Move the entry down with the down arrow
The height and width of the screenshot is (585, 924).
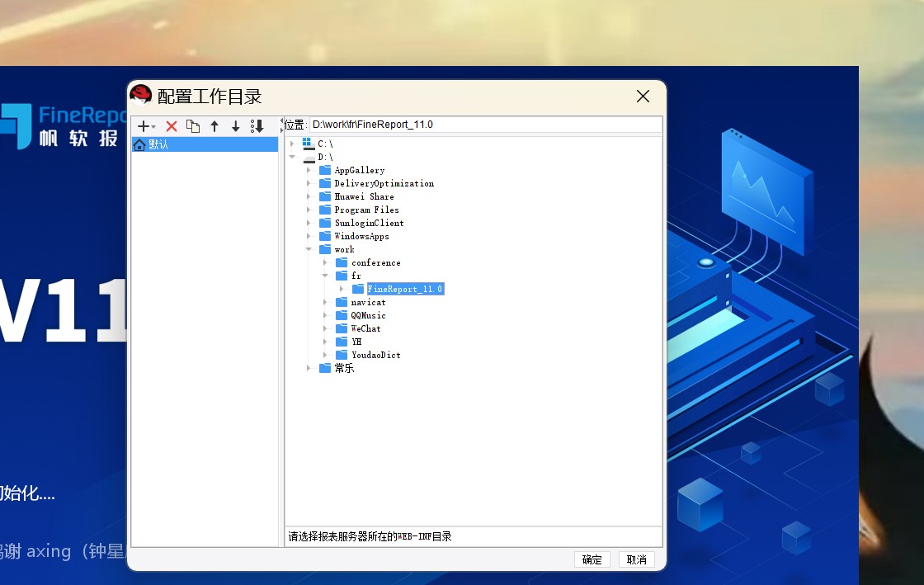click(x=236, y=126)
